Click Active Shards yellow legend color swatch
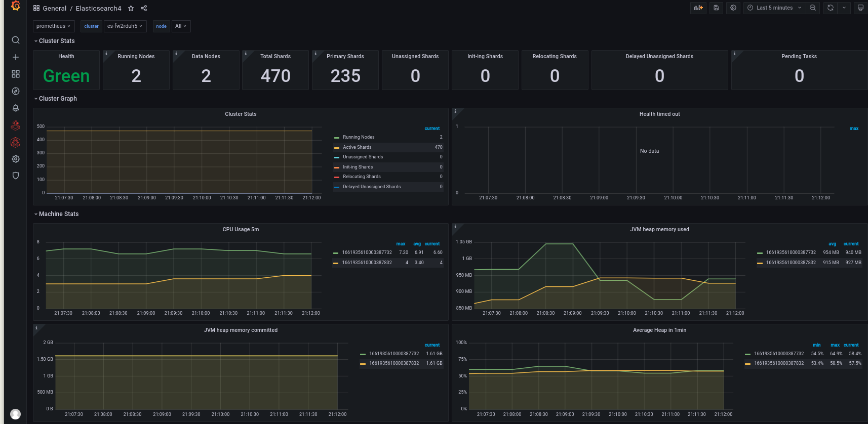 coord(337,148)
